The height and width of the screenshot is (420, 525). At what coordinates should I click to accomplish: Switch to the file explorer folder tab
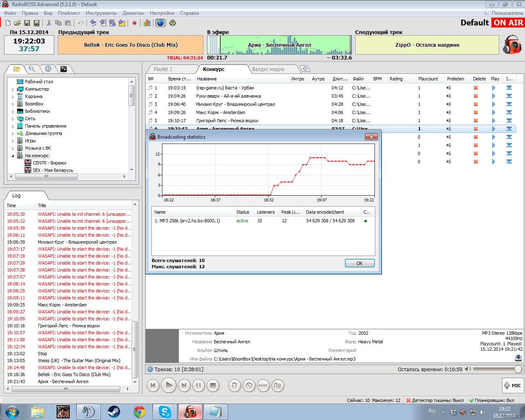[16, 69]
